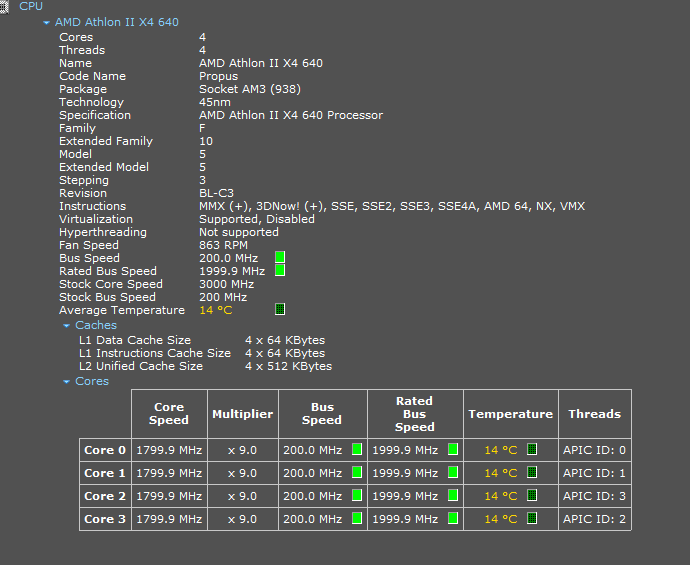Click the Core Speed column header

169,414
